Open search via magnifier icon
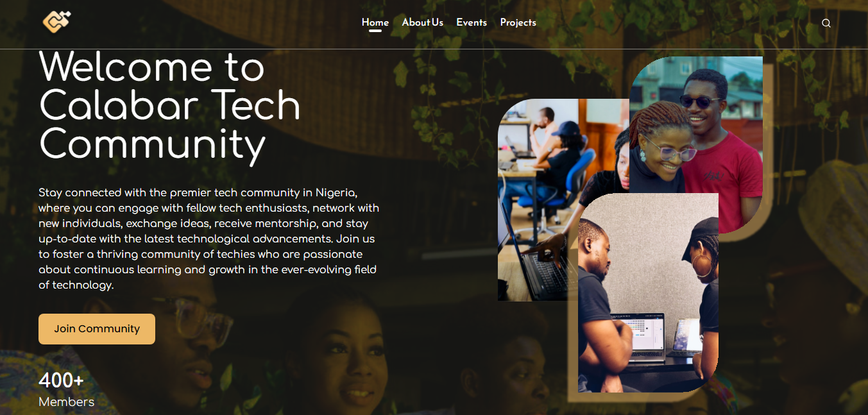 (826, 23)
